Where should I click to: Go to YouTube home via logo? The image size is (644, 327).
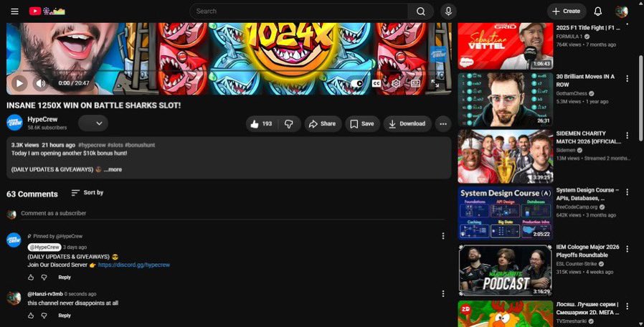click(x=47, y=11)
